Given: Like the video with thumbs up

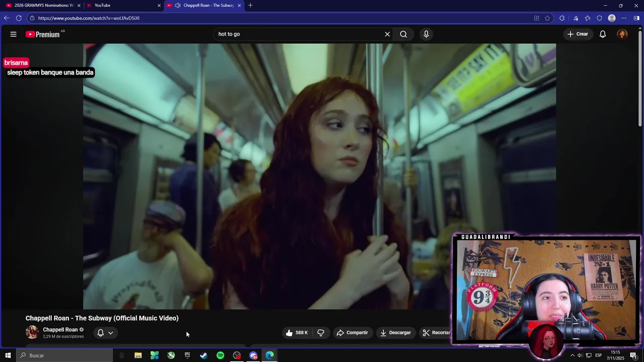Looking at the screenshot, I should 296,333.
